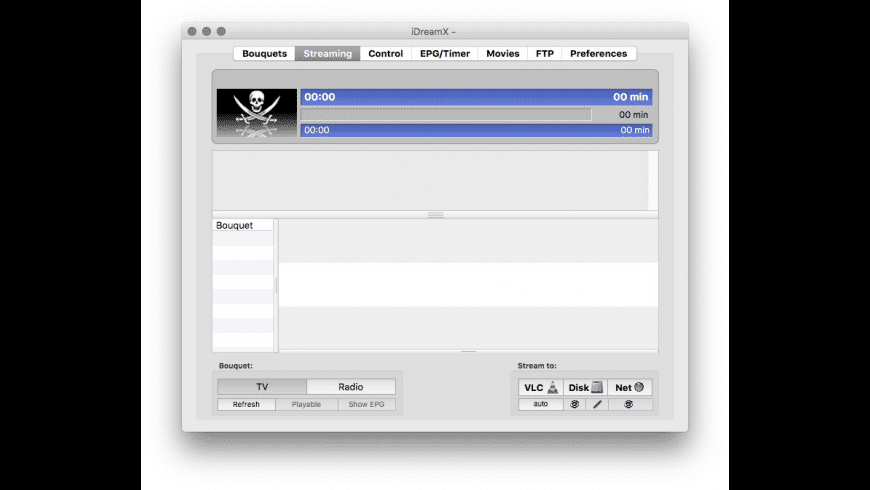
Task: Click the pirate flag channel picon
Action: click(x=257, y=113)
